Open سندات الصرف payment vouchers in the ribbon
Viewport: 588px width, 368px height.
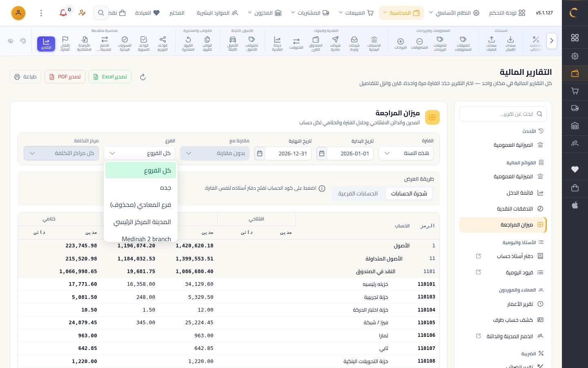[492, 44]
